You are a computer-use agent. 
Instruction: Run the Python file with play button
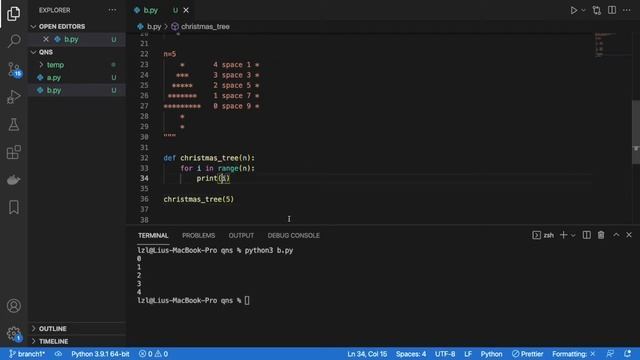coord(573,10)
